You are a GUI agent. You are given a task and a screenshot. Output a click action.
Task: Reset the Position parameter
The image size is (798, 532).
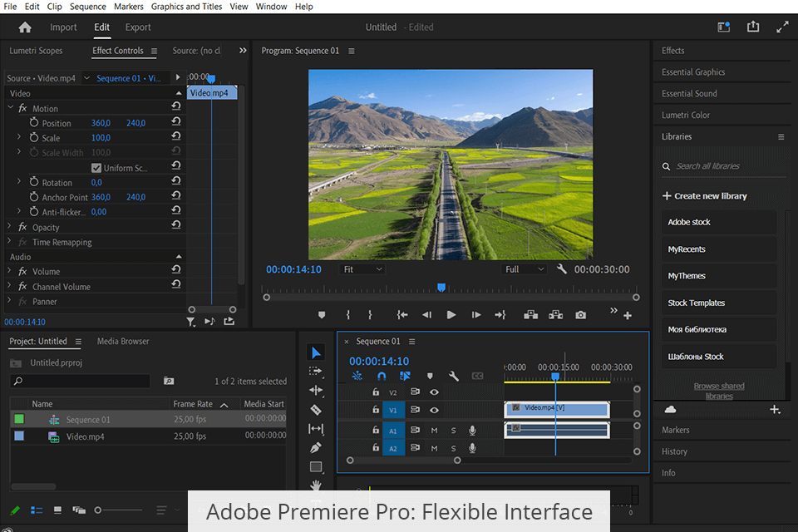click(x=176, y=123)
